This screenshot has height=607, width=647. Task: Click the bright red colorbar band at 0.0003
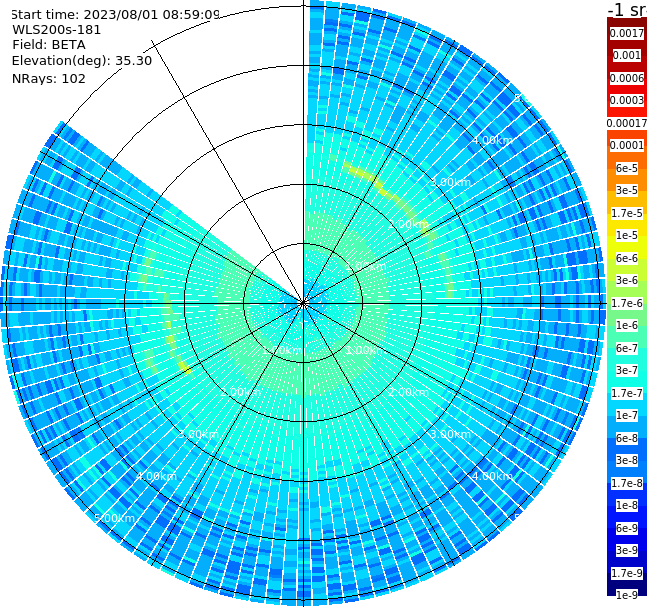[627, 100]
